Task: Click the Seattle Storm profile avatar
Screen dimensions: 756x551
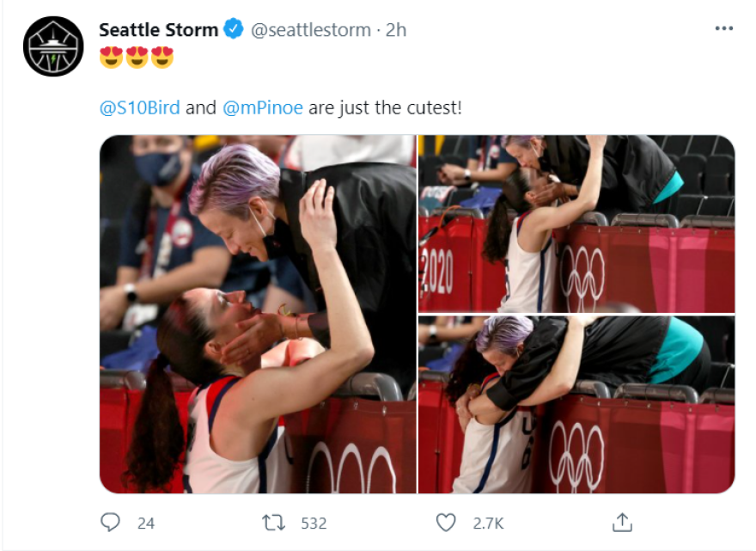Action: [53, 46]
